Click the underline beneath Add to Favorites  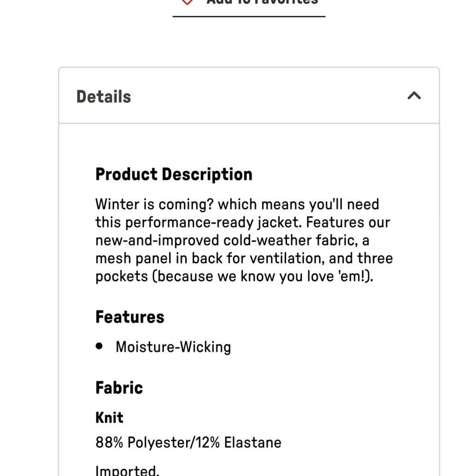(248, 17)
